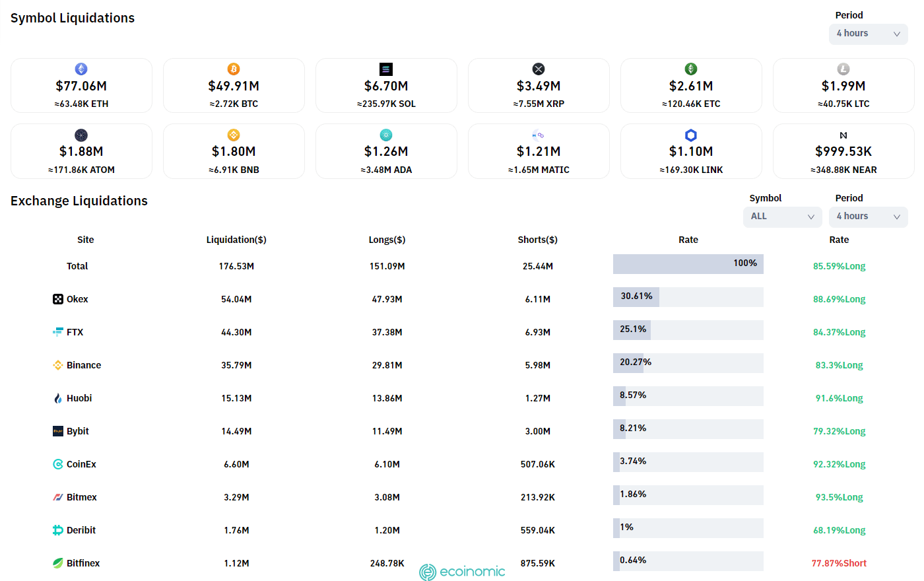This screenshot has height=581, width=924.
Task: Select the CoinEx site name
Action: [81, 464]
